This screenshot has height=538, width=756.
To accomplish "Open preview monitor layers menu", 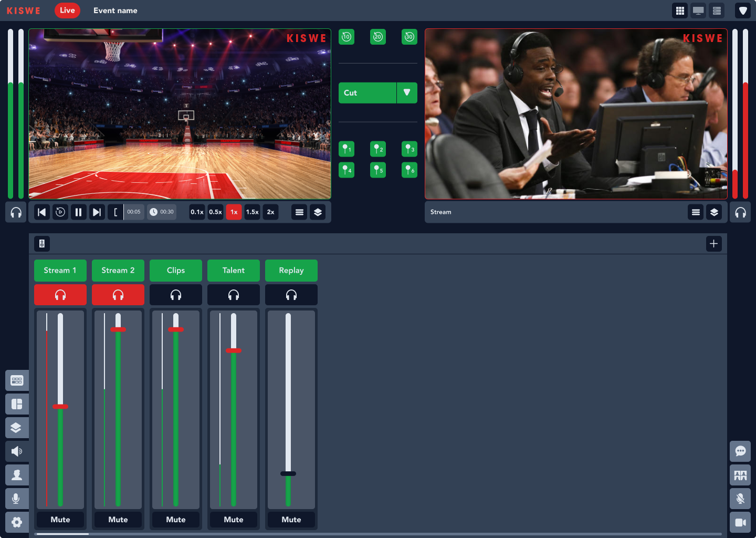I will [318, 212].
